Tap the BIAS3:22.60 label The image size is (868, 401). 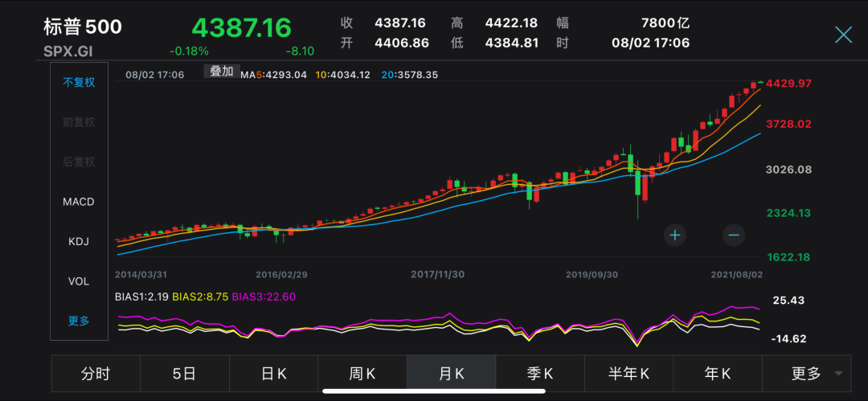click(x=264, y=297)
